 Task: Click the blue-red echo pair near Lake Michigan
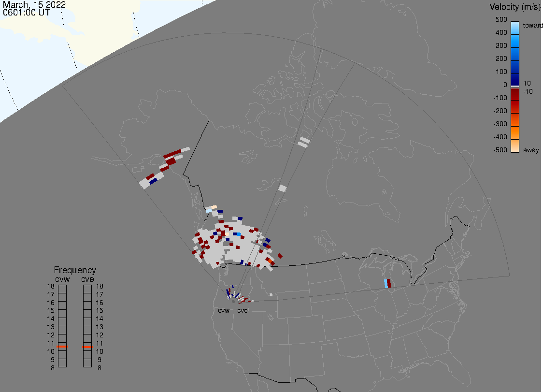[387, 284]
